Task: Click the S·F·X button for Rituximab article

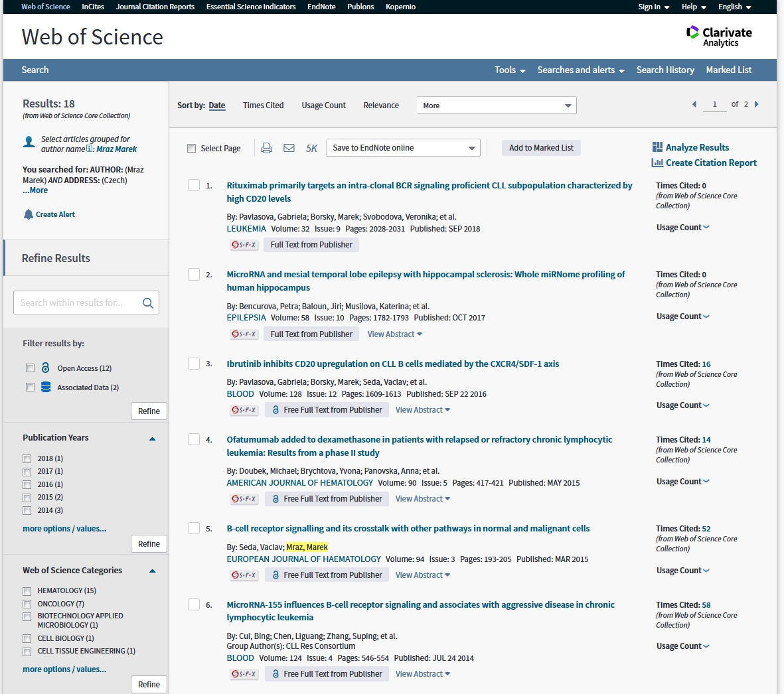Action: click(244, 245)
